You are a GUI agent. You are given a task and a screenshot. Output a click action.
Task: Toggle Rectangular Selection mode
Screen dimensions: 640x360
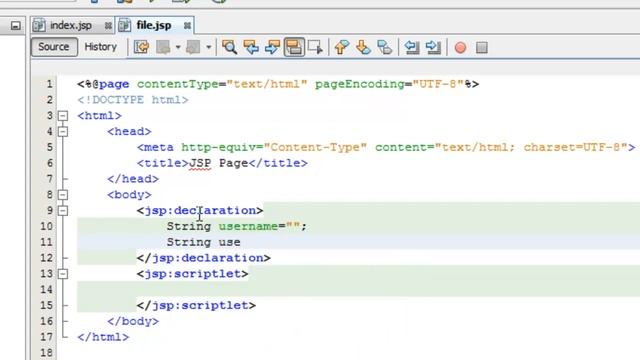315,47
